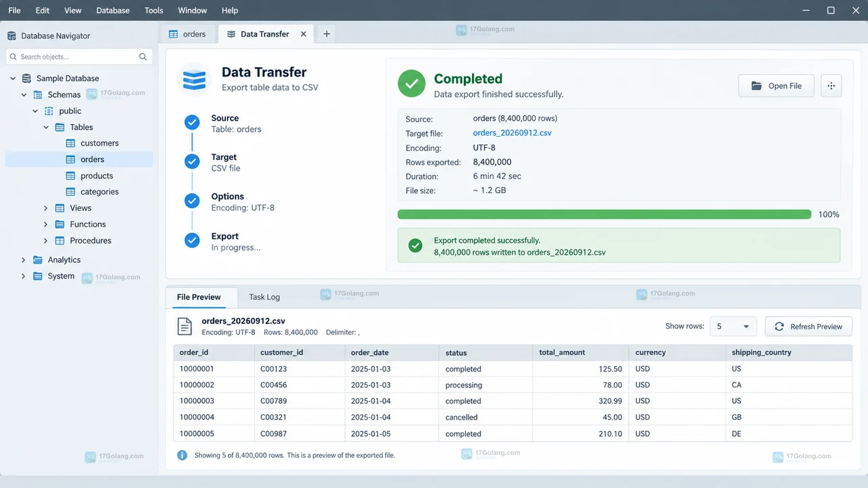Image resolution: width=868 pixels, height=488 pixels.
Task: Collapse the public schema node
Action: tap(35, 111)
